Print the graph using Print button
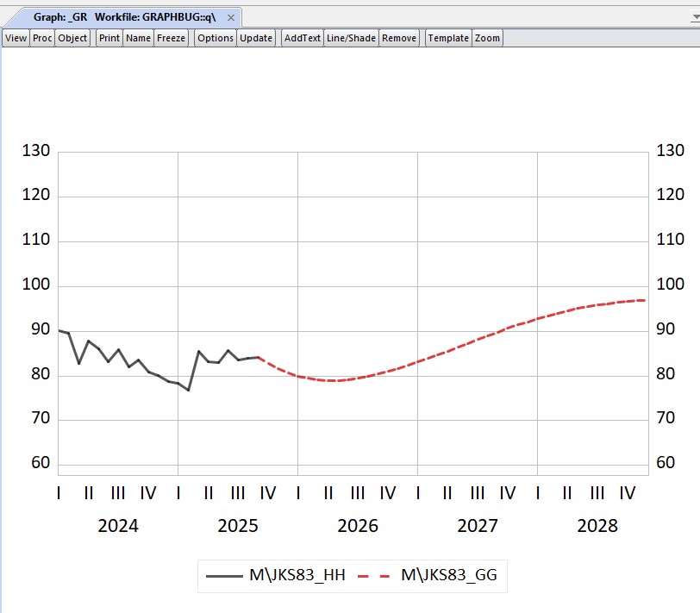The image size is (700, 613). coord(109,38)
